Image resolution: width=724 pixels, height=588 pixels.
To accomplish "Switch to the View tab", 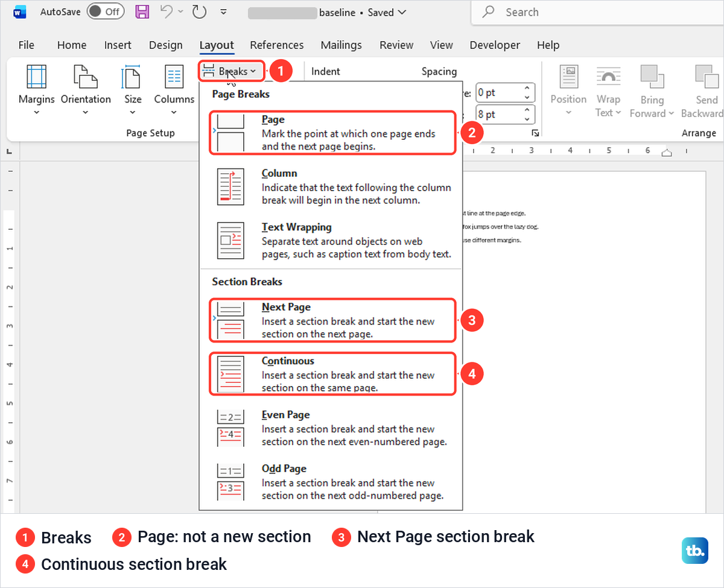I will pyautogui.click(x=442, y=45).
